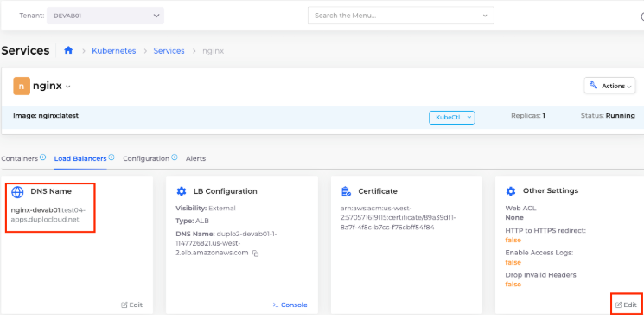Show info icon next to Load Balancers tab

[x=112, y=157]
